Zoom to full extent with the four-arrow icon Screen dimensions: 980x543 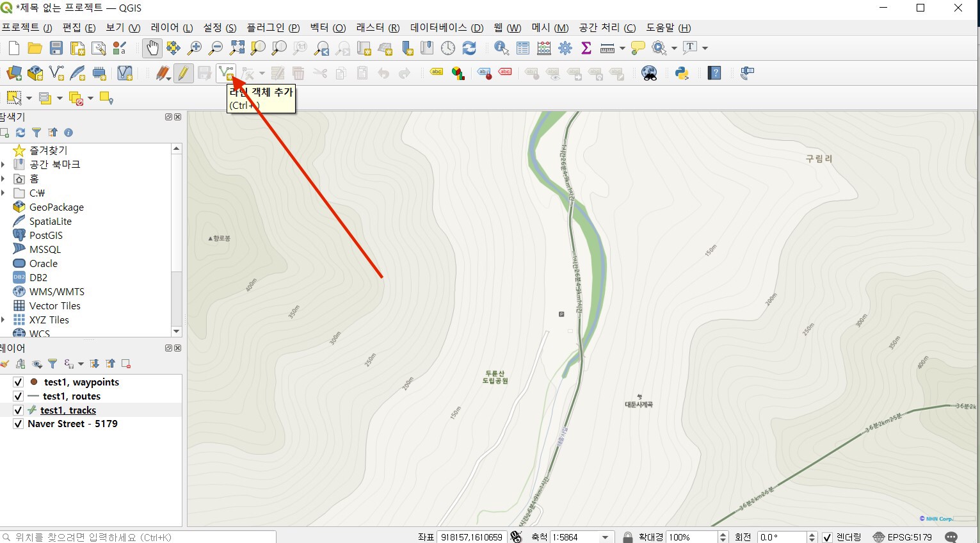[x=237, y=48]
